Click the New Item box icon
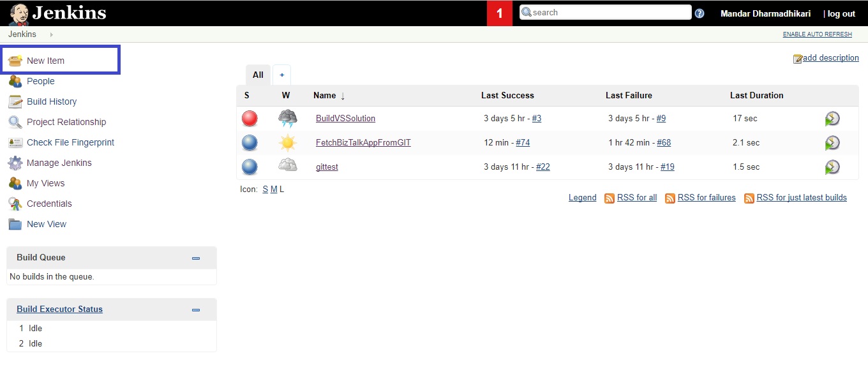This screenshot has height=365, width=868. coord(15,61)
